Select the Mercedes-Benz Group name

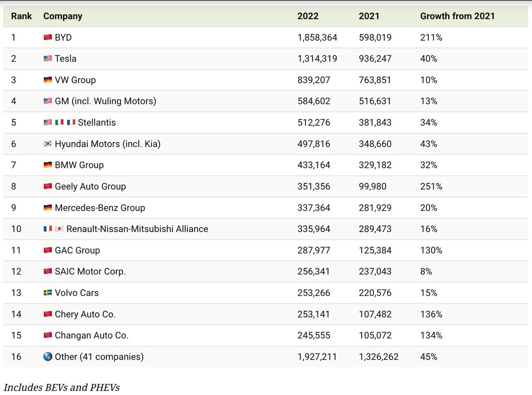(100, 208)
